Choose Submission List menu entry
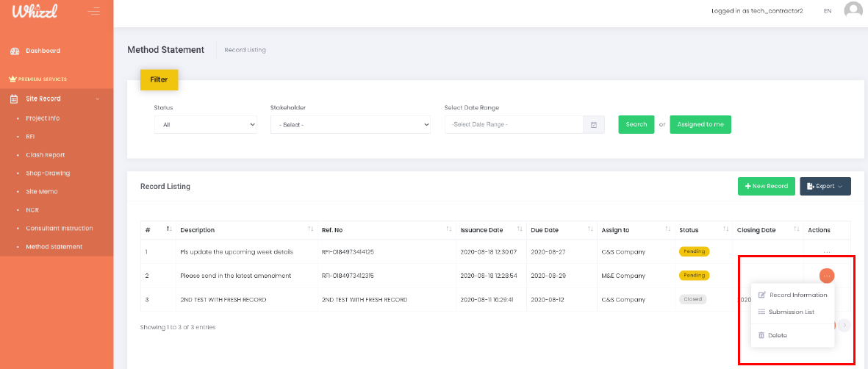The image size is (868, 369). coord(791,312)
